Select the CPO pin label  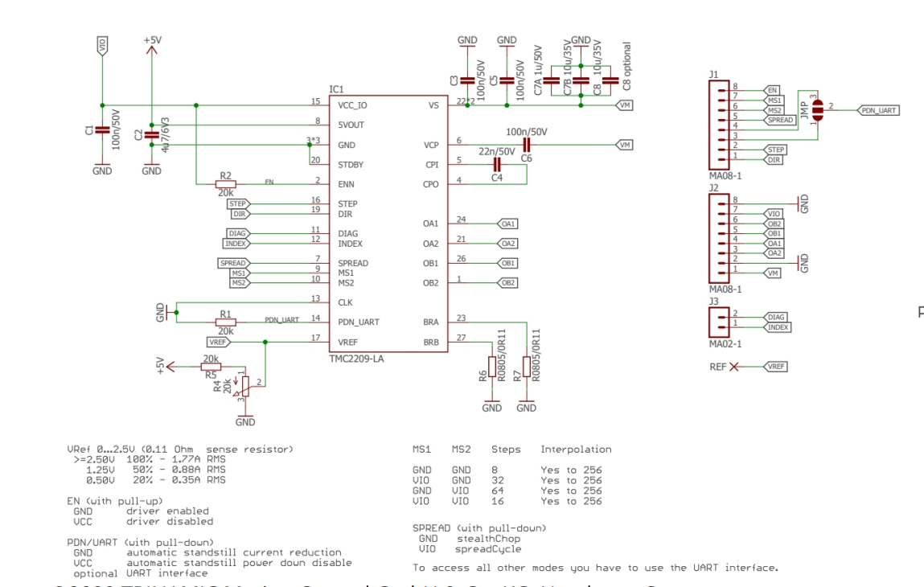pos(431,184)
